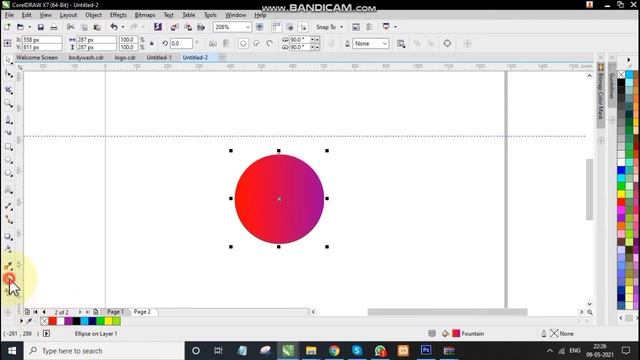
Task: Select the Ellipse tool in the toolbox
Action: pyautogui.click(x=8, y=160)
